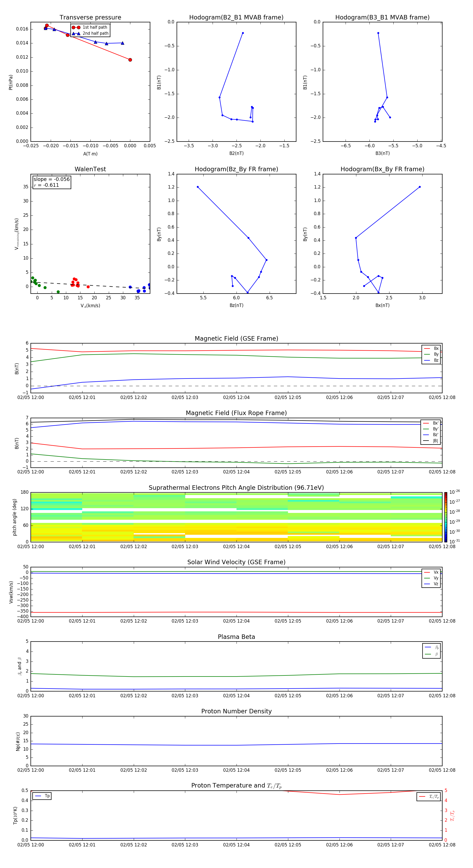Click the Hodogram(B3_B1 MVAB frame) title
The width and height of the screenshot is (473, 868).
pyautogui.click(x=382, y=18)
